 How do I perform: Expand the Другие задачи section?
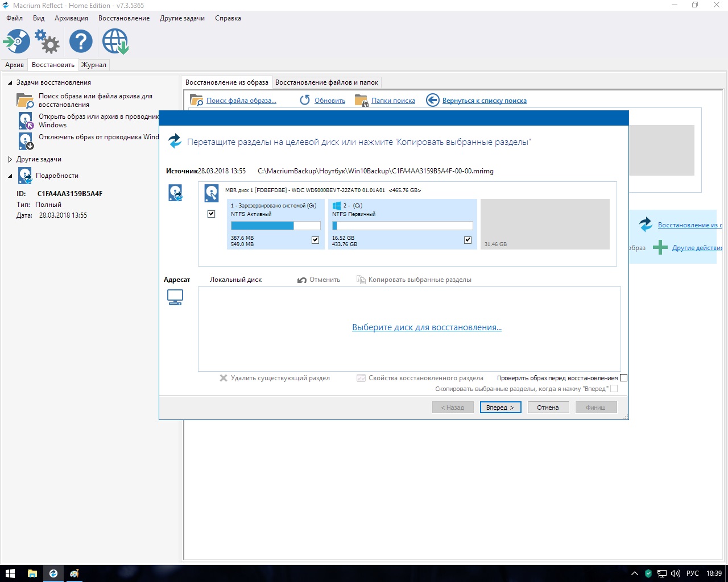coord(10,159)
